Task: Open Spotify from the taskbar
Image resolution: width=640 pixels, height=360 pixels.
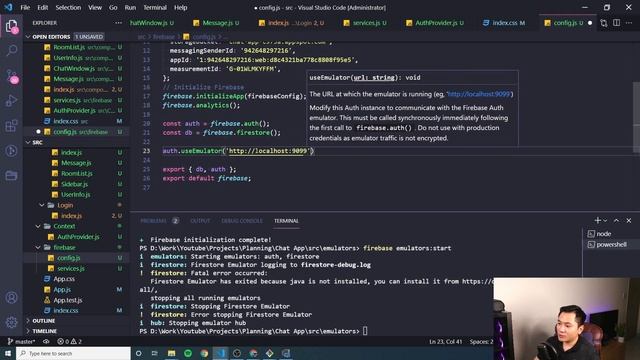Action: [188, 353]
